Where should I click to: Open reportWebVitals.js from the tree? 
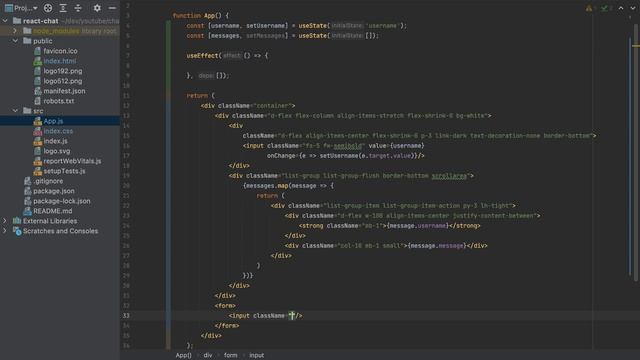click(x=72, y=161)
